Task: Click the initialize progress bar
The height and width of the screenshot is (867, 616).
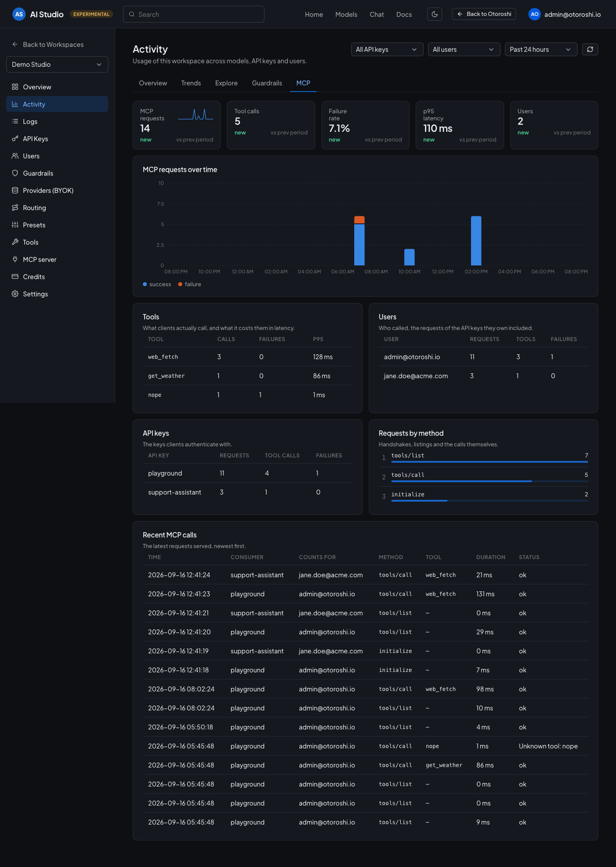Action: (x=490, y=501)
